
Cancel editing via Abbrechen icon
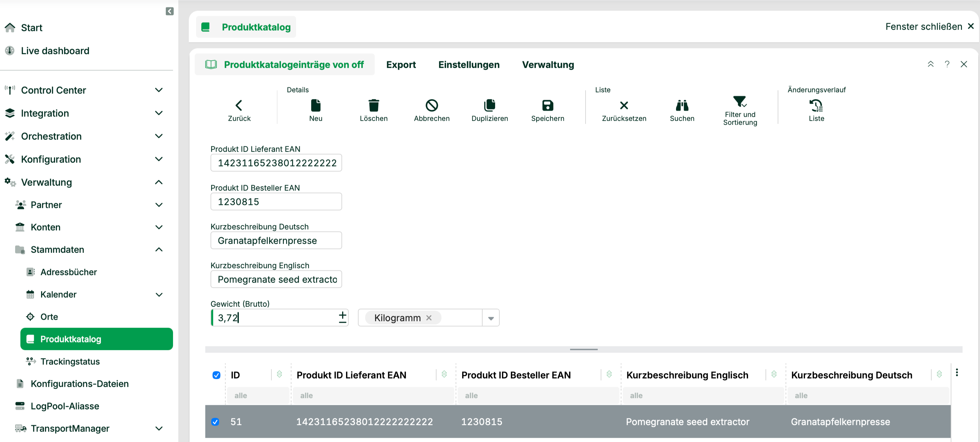point(431,105)
